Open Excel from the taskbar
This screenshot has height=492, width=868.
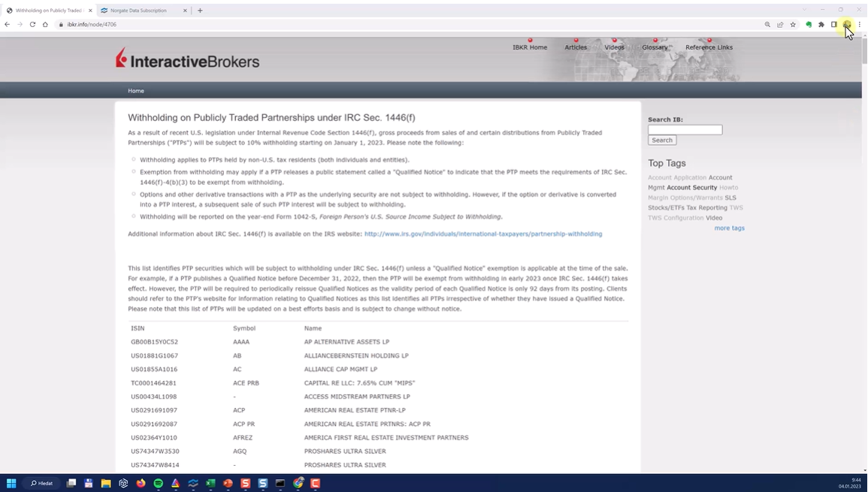pyautogui.click(x=210, y=483)
